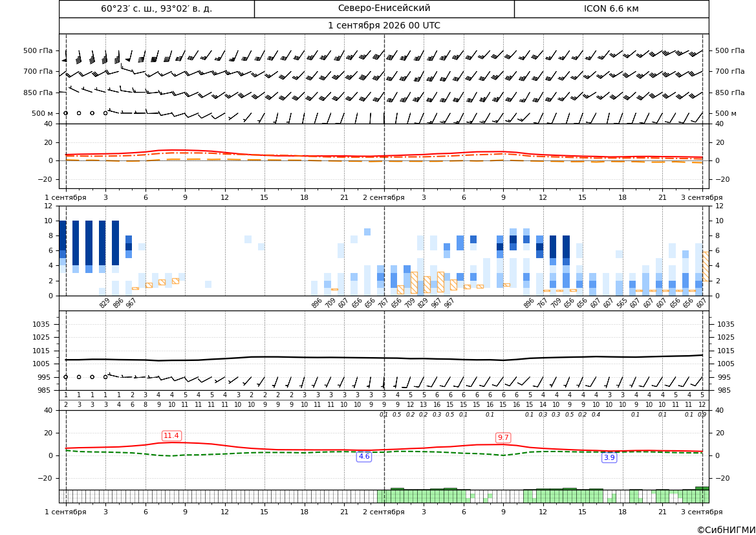The width and height of the screenshot is (756, 535).
Task: Click the left 850 гПа level label
Action: click(38, 93)
